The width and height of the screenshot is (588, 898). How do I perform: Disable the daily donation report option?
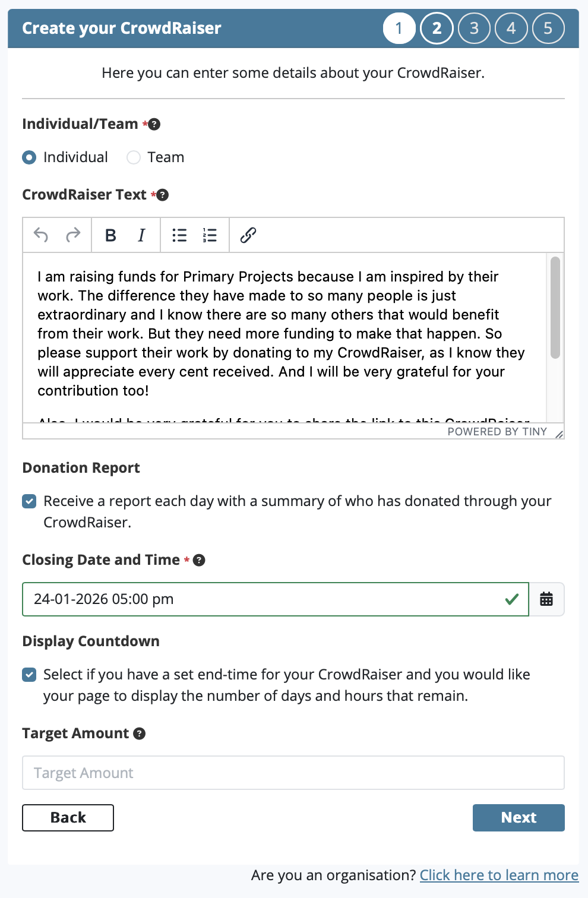tap(29, 502)
